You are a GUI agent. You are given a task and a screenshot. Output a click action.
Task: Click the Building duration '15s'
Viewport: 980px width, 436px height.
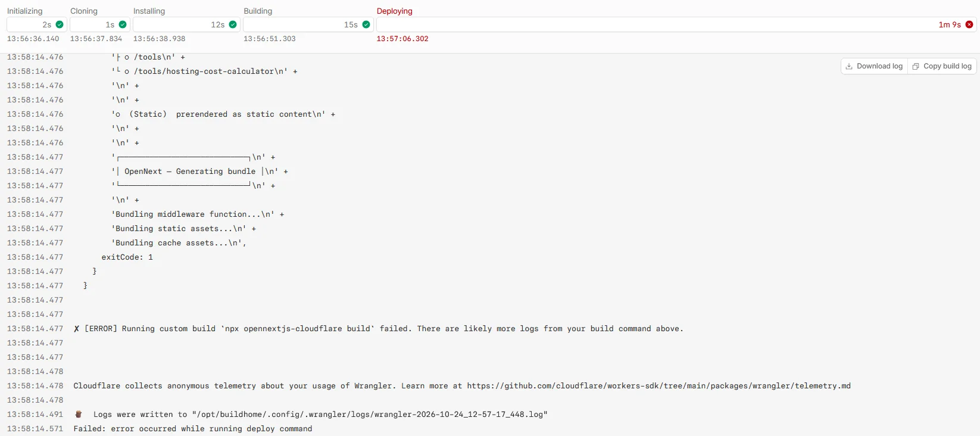[x=351, y=24]
